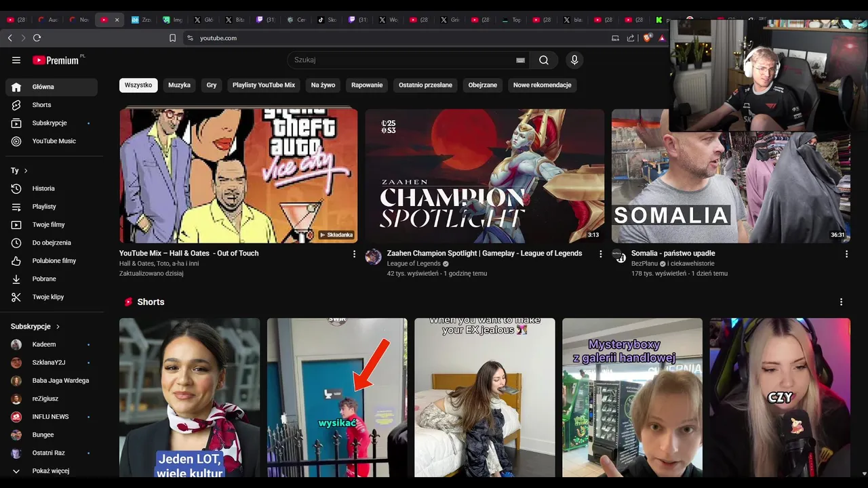Click BezPlanu channel name link
The height and width of the screenshot is (488, 868).
coord(644,264)
